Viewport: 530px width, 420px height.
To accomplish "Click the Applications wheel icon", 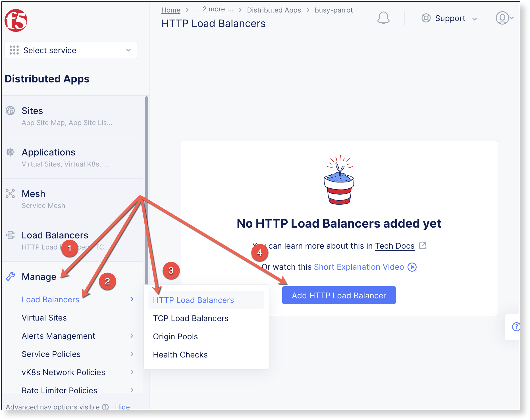I will click(10, 152).
